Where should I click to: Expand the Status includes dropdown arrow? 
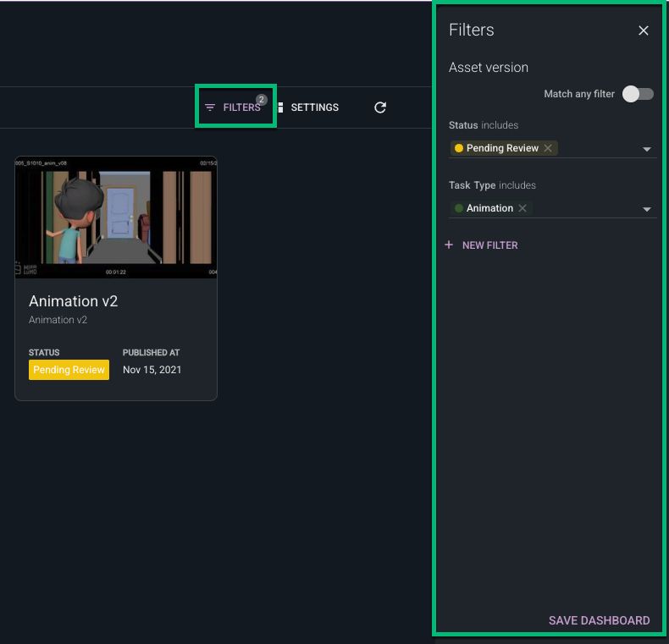[x=646, y=150]
